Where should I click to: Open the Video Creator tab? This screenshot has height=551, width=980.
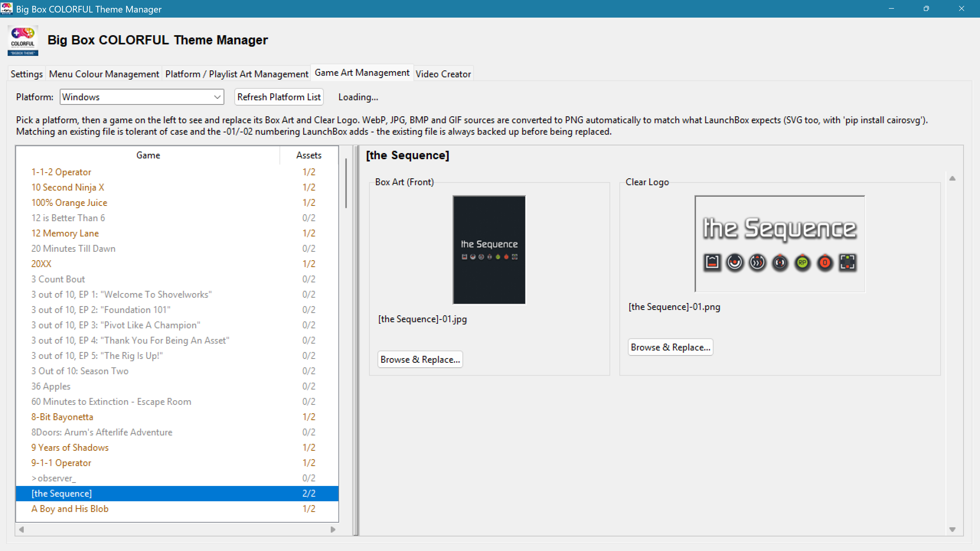[443, 74]
